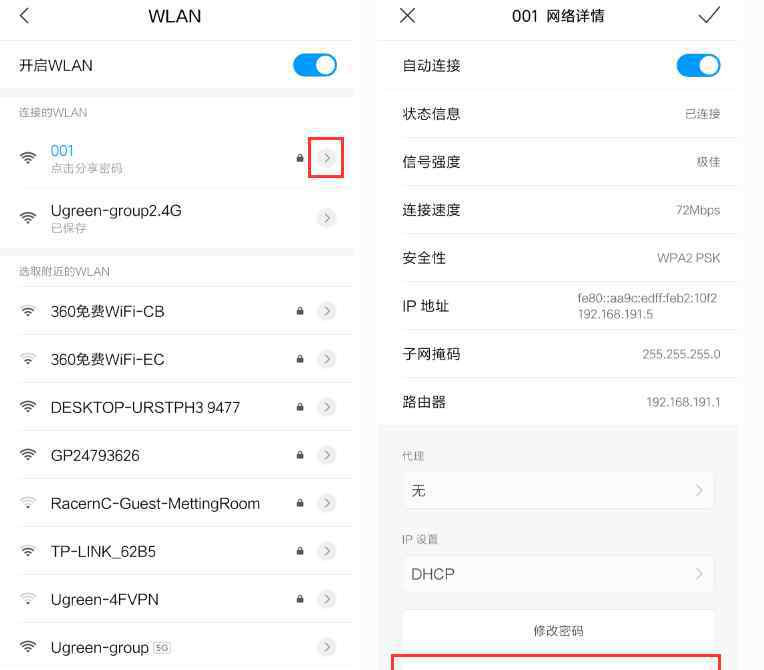Expand the 代理 proxy selector showing 无
The width and height of the screenshot is (764, 670).
(558, 491)
